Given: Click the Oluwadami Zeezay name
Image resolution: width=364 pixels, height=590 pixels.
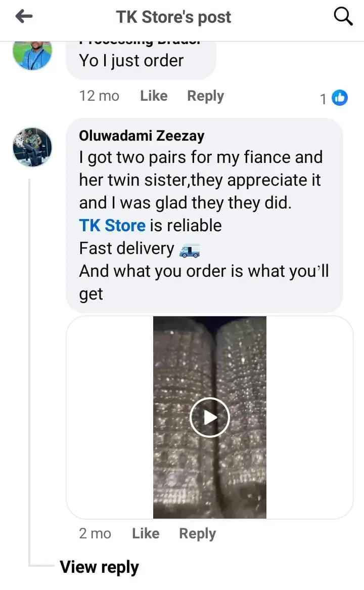Looking at the screenshot, I should [x=142, y=136].
